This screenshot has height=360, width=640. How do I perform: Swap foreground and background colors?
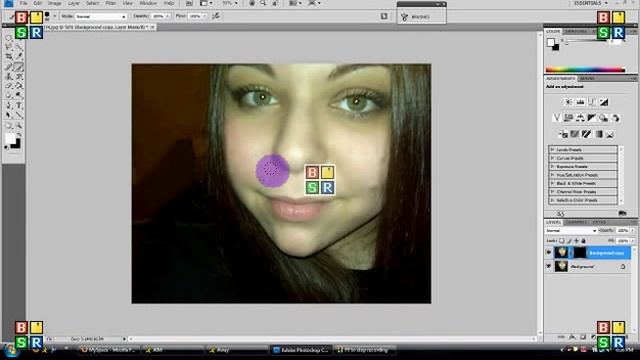(19, 134)
